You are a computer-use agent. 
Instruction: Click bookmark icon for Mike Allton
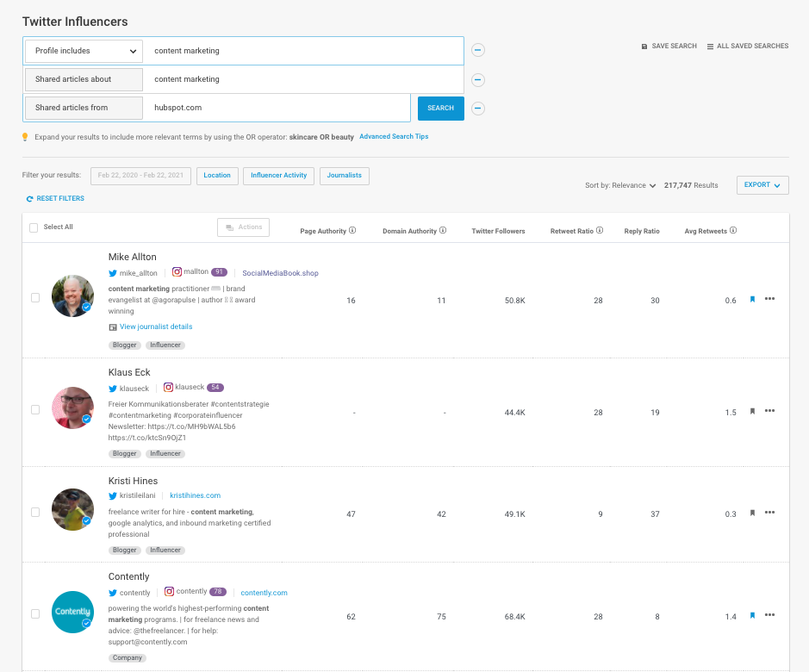(752, 300)
